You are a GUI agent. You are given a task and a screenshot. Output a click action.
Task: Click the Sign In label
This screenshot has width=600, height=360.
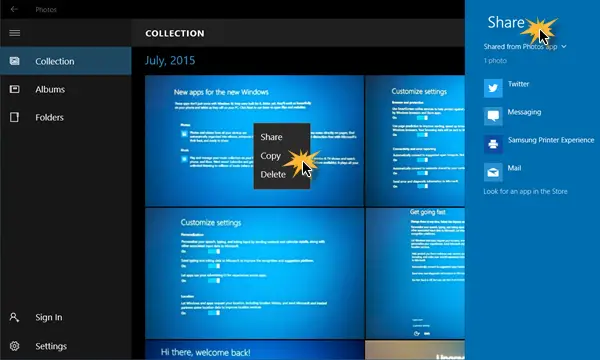click(x=49, y=317)
